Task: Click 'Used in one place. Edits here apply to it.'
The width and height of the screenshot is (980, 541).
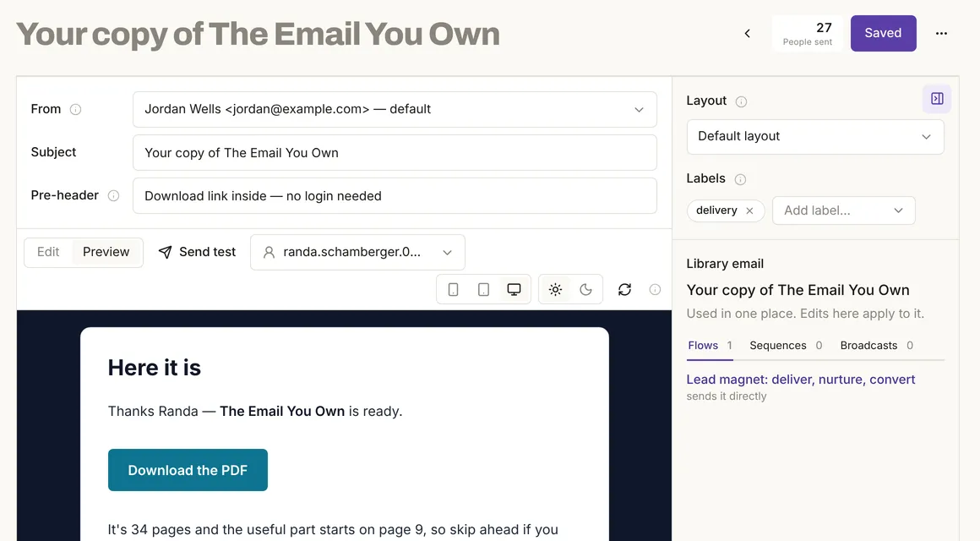Action: point(805,314)
